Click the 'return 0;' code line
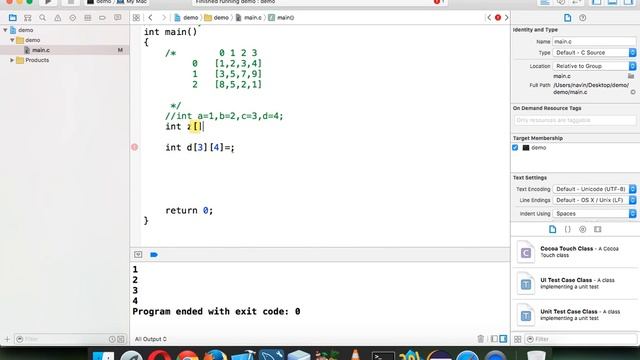This screenshot has height=360, width=640. click(189, 211)
